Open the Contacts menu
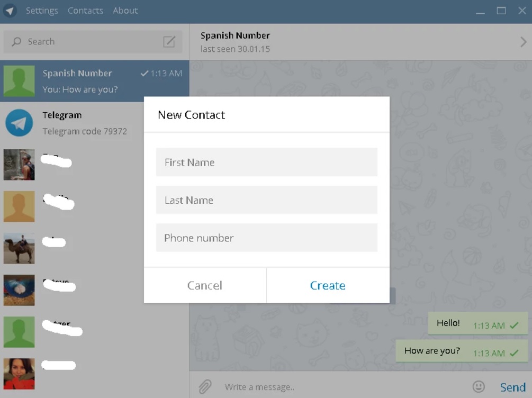This screenshot has height=398, width=532. (85, 11)
